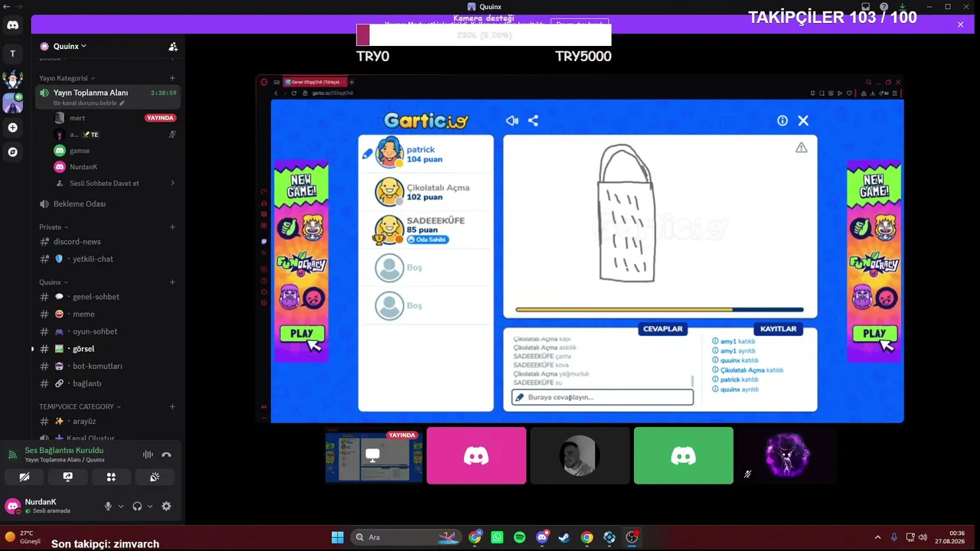Image resolution: width=980 pixels, height=551 pixels.
Task: Open WhatsApp from the taskbar
Action: pyautogui.click(x=498, y=537)
